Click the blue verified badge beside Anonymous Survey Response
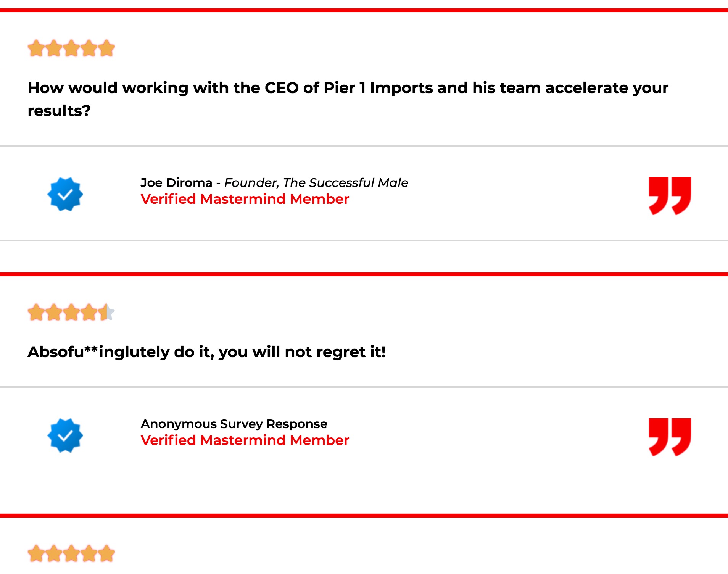This screenshot has height=574, width=728. tap(65, 435)
